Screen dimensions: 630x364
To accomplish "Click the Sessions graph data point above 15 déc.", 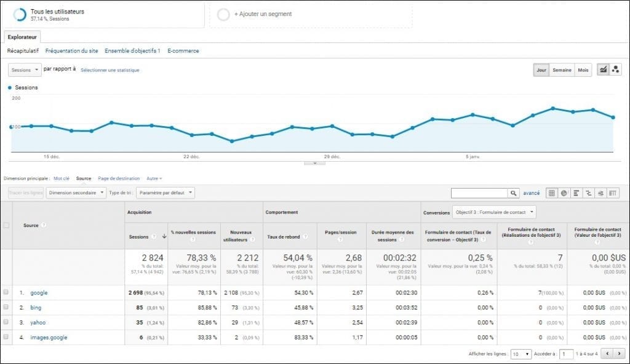I will (52, 126).
